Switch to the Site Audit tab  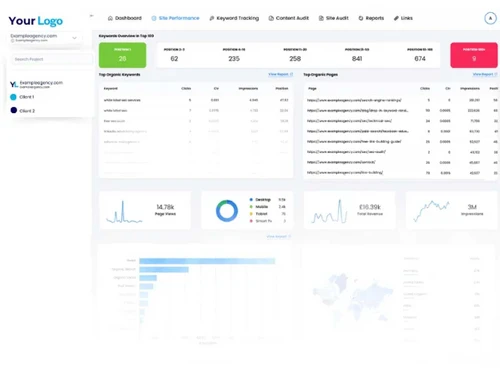coord(334,18)
